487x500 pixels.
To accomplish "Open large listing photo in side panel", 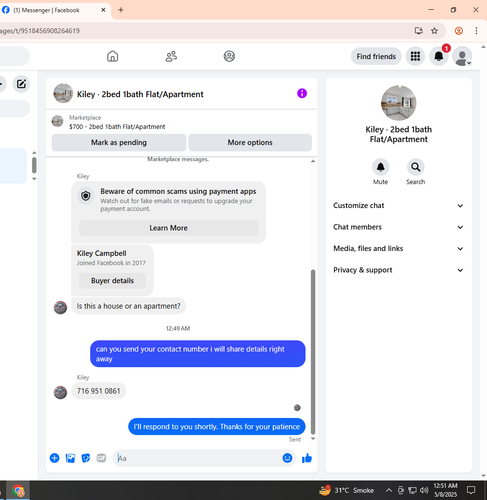I will 398,103.
